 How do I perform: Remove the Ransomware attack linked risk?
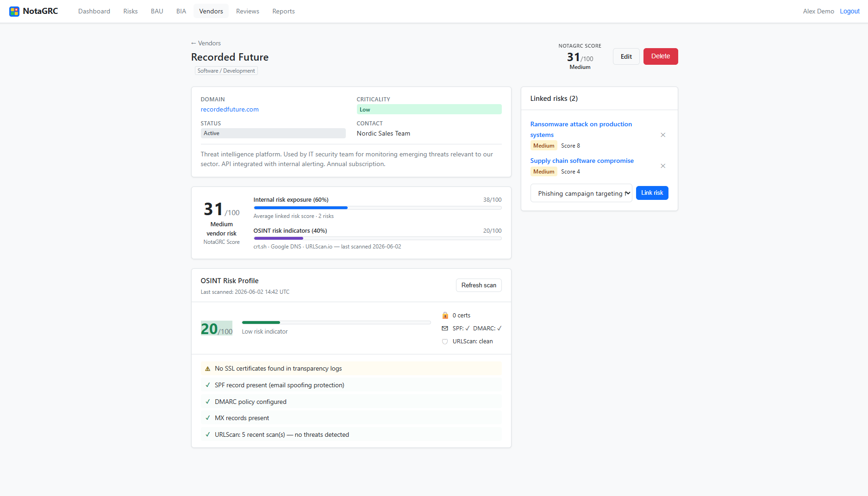click(x=663, y=135)
